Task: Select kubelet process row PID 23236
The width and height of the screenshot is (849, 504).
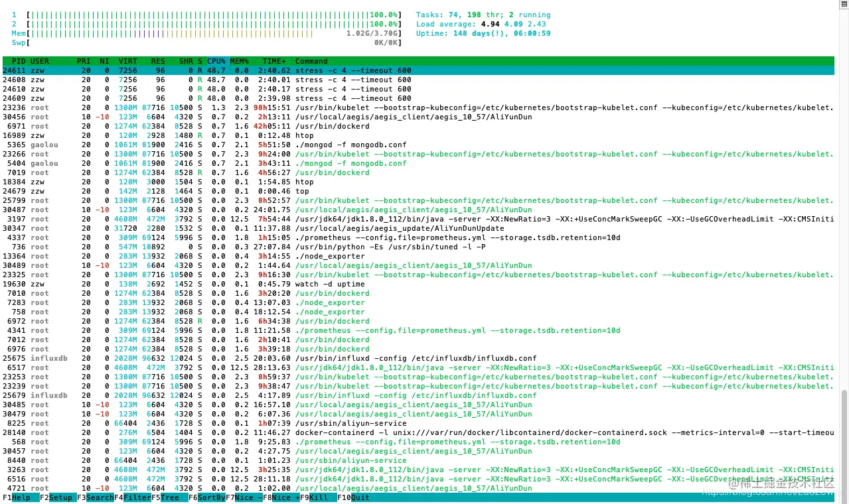Action: click(x=418, y=107)
